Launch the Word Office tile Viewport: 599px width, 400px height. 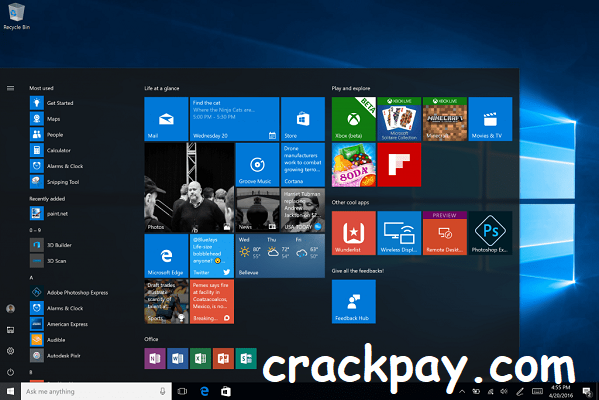178,358
